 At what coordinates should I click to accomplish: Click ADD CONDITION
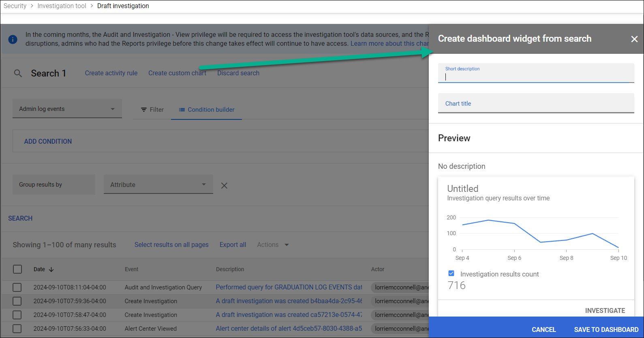coord(48,141)
